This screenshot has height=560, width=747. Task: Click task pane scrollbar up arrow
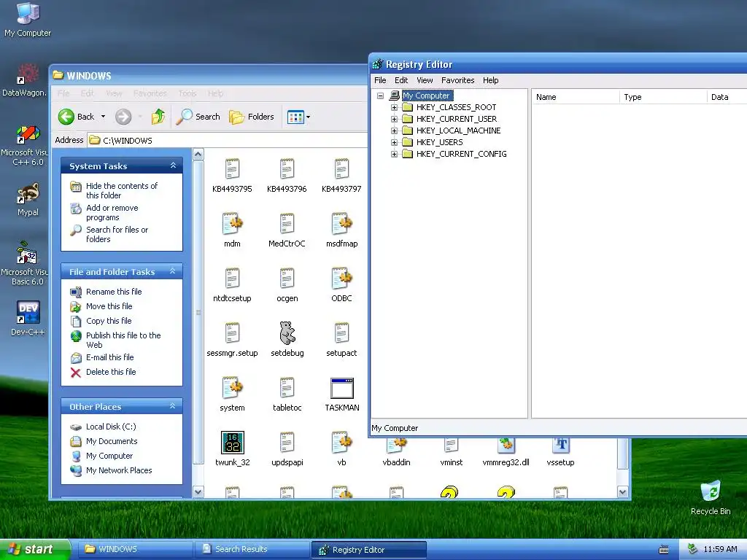coord(198,155)
